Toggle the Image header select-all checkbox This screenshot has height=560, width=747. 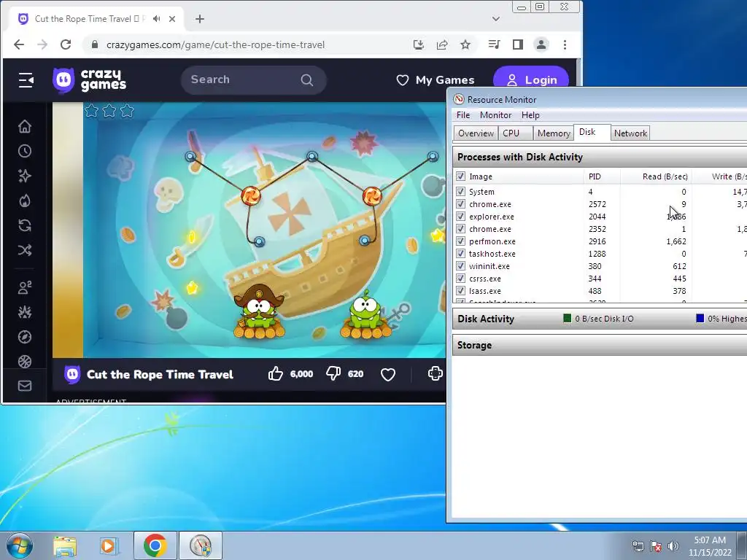click(460, 176)
